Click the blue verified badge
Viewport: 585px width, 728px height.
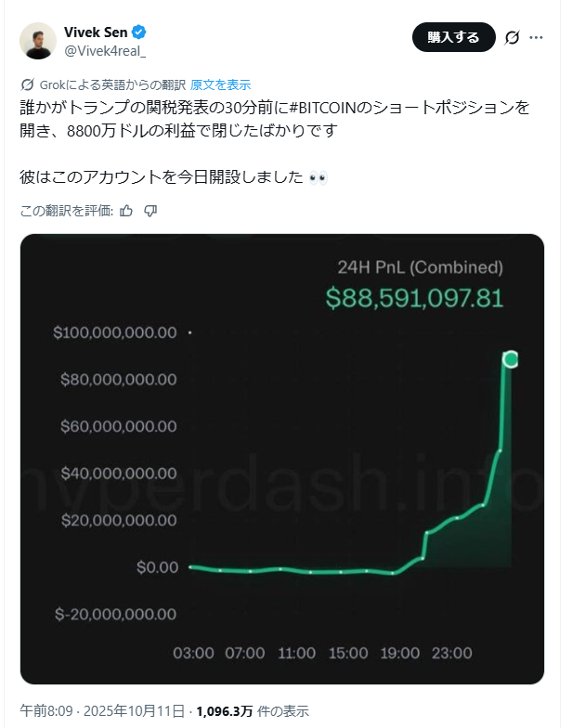click(139, 34)
